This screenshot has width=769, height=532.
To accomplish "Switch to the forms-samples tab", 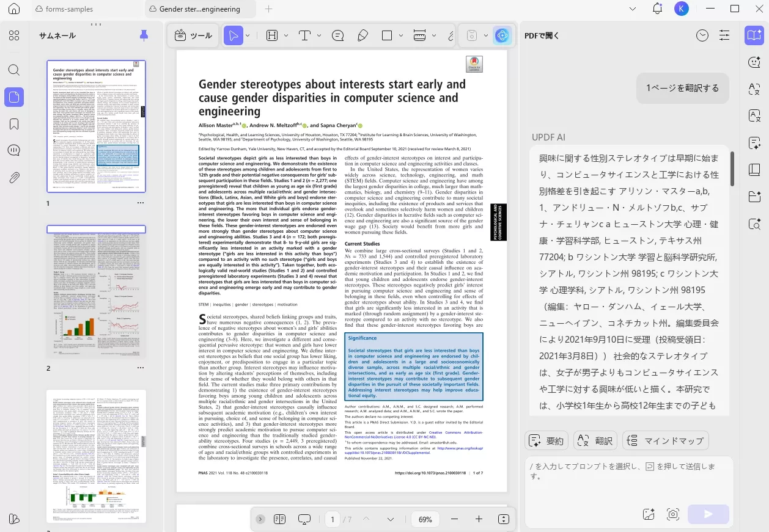I will [64, 9].
